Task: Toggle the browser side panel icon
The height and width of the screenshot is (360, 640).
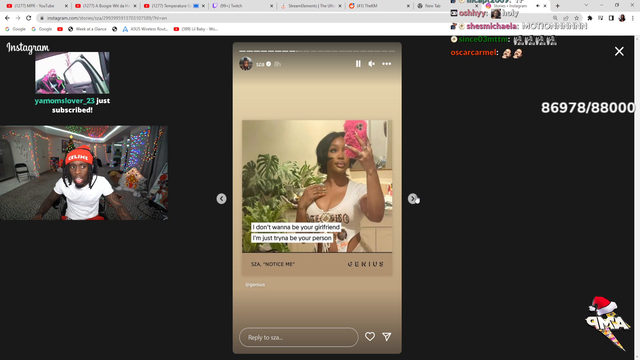Action: [x=611, y=18]
